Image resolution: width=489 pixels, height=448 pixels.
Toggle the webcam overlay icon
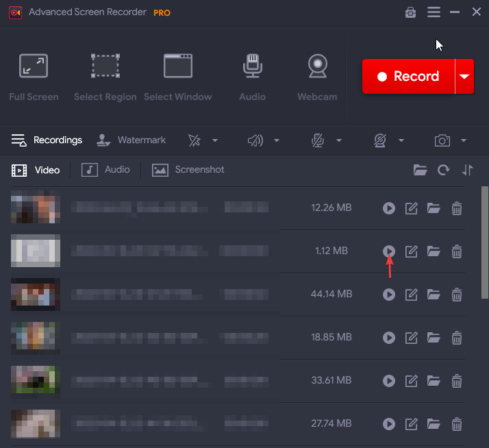pyautogui.click(x=380, y=140)
